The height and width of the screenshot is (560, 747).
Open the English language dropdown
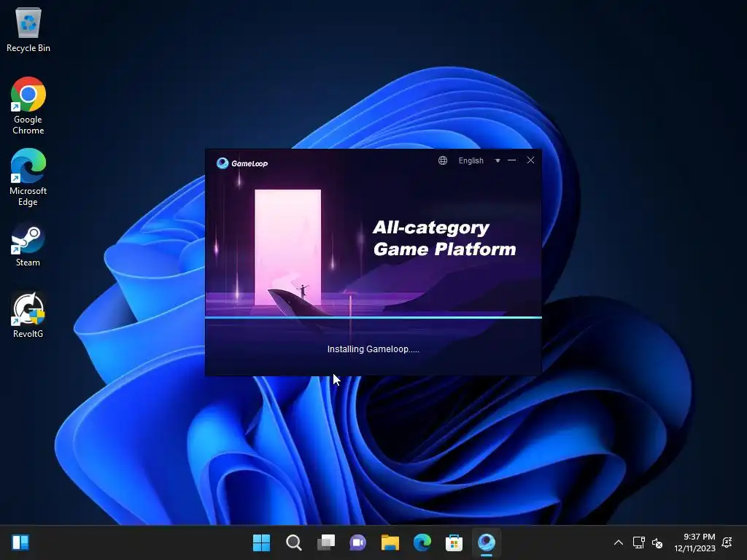click(471, 160)
